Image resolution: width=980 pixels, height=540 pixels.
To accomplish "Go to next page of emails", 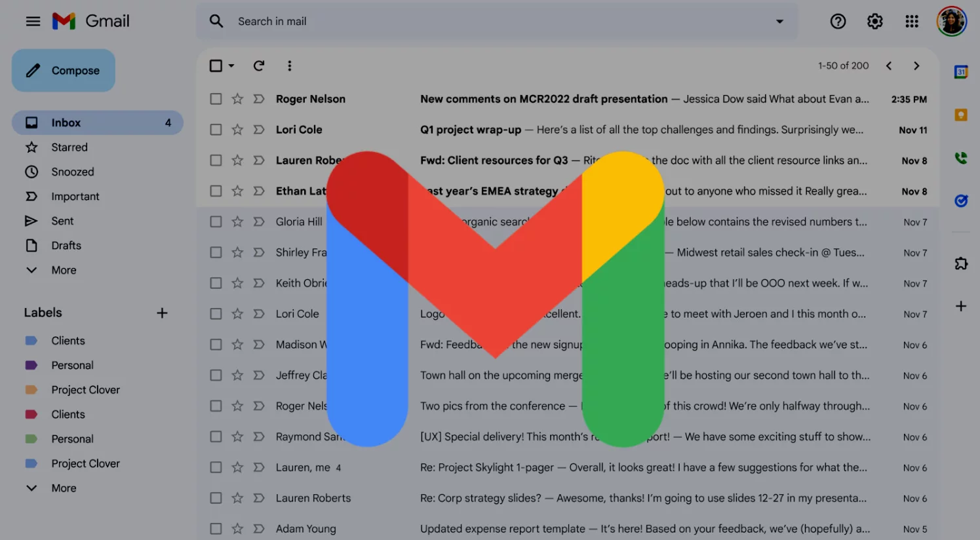I will tap(916, 66).
